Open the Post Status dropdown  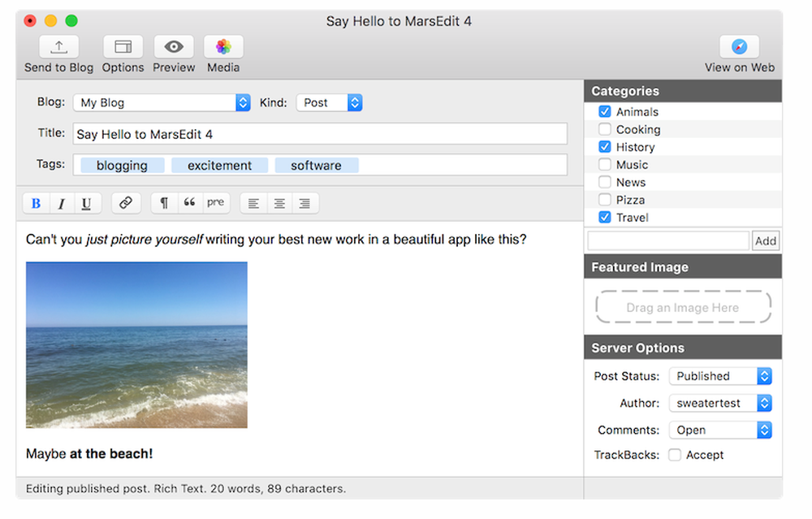click(x=720, y=376)
